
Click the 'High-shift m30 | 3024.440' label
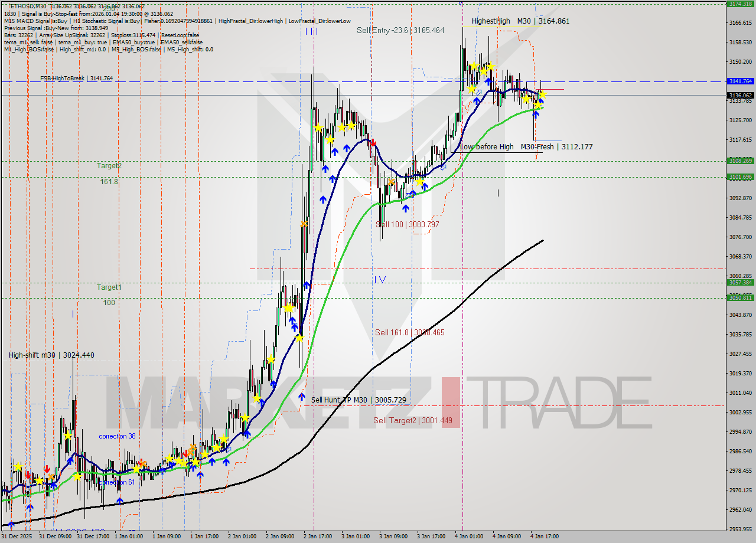pyautogui.click(x=51, y=355)
